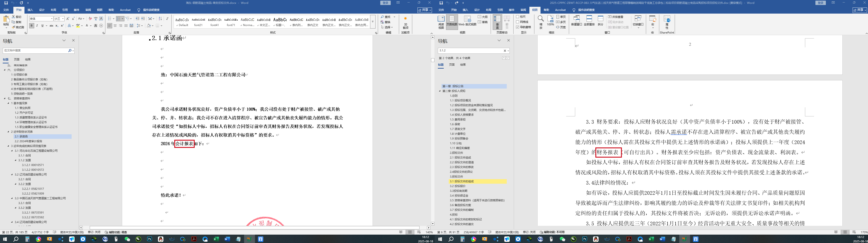Viewport: 868px width, 243px height.
Task: Collapse '2 近年财务状况表' tree node
Action: 8,132
